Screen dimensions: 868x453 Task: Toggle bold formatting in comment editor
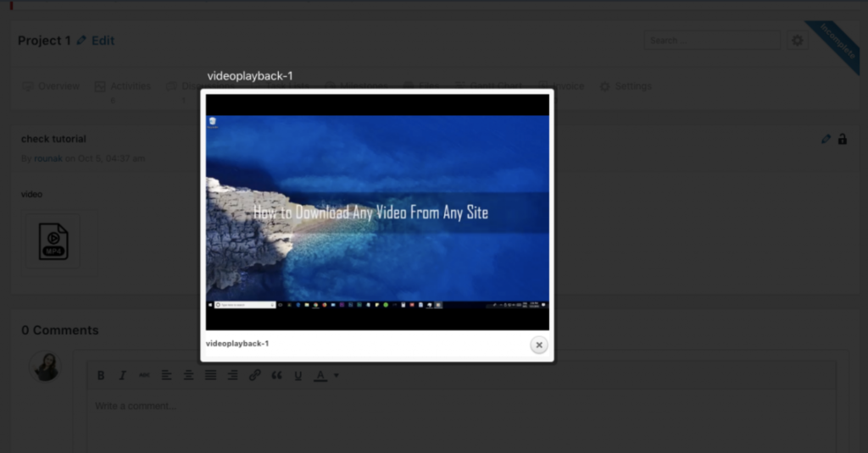pos(101,376)
